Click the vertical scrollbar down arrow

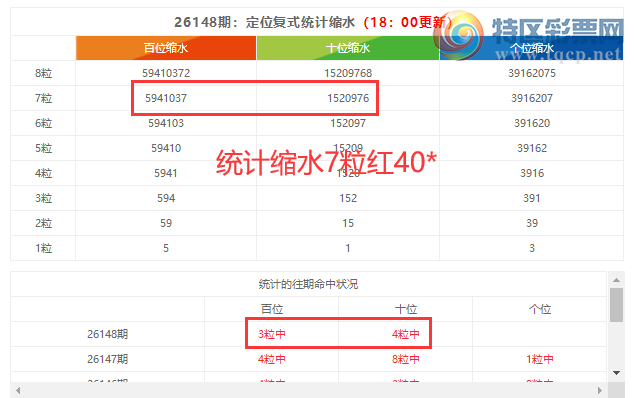pyautogui.click(x=616, y=373)
